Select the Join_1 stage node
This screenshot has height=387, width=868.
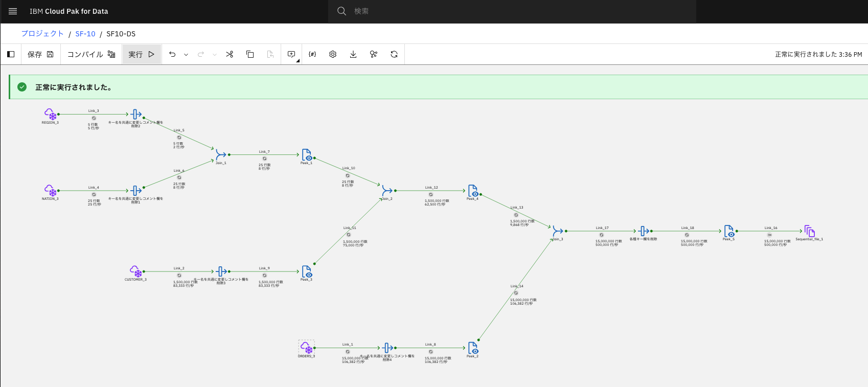tap(221, 154)
